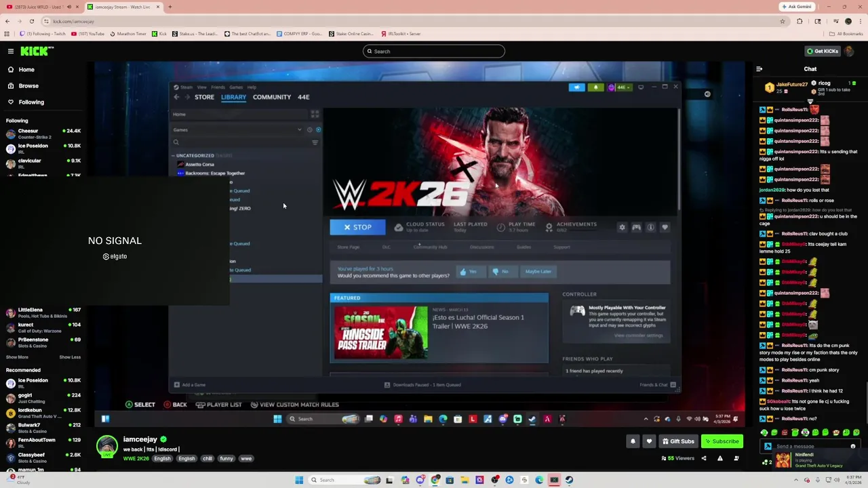Go back in Chrome browser history
868x488 pixels.
coord(7,21)
